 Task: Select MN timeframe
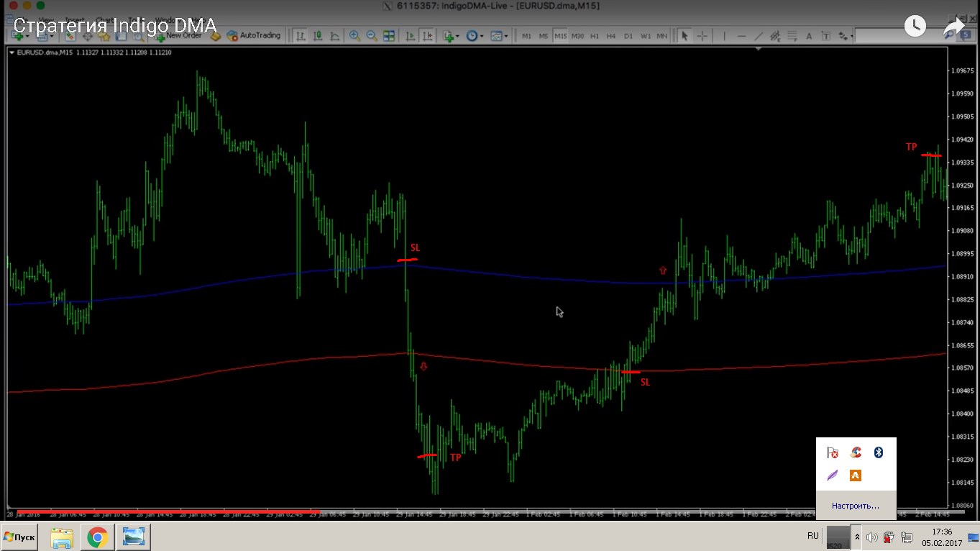click(662, 36)
